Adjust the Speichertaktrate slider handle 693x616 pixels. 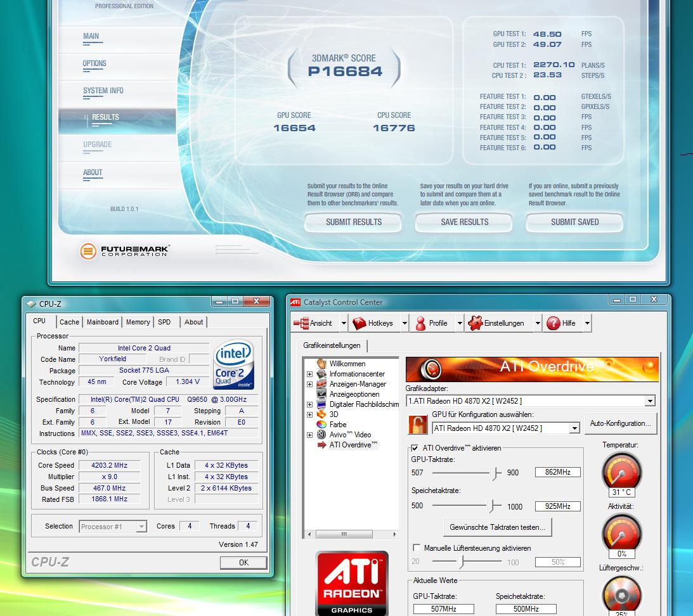(x=492, y=506)
